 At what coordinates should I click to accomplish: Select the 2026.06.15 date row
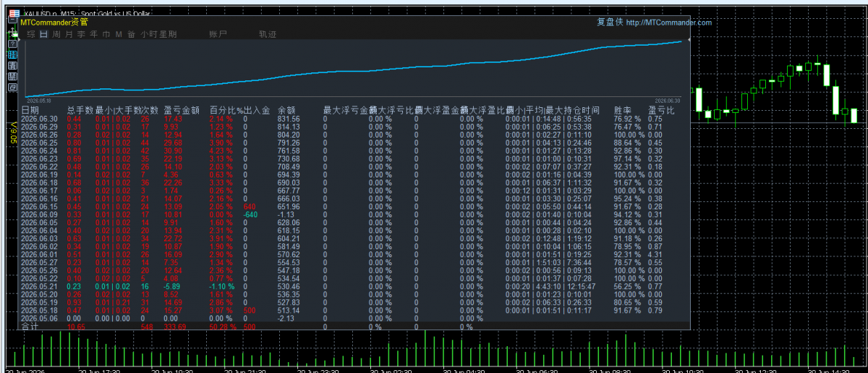(x=39, y=206)
